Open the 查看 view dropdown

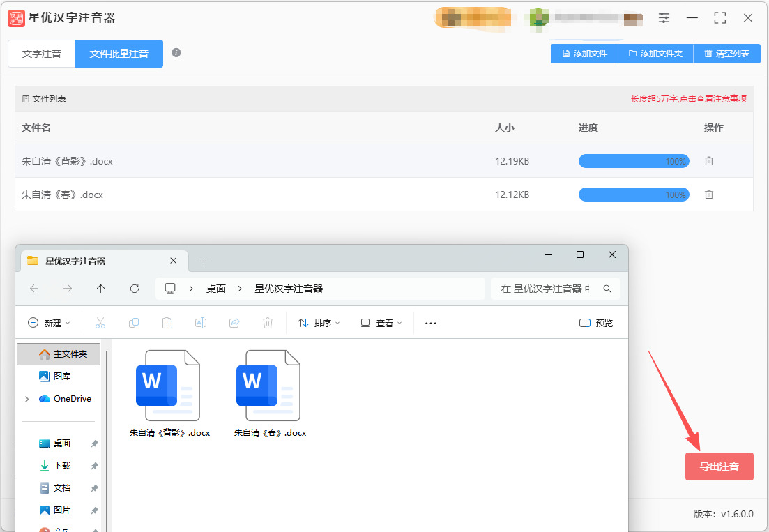[x=381, y=323]
